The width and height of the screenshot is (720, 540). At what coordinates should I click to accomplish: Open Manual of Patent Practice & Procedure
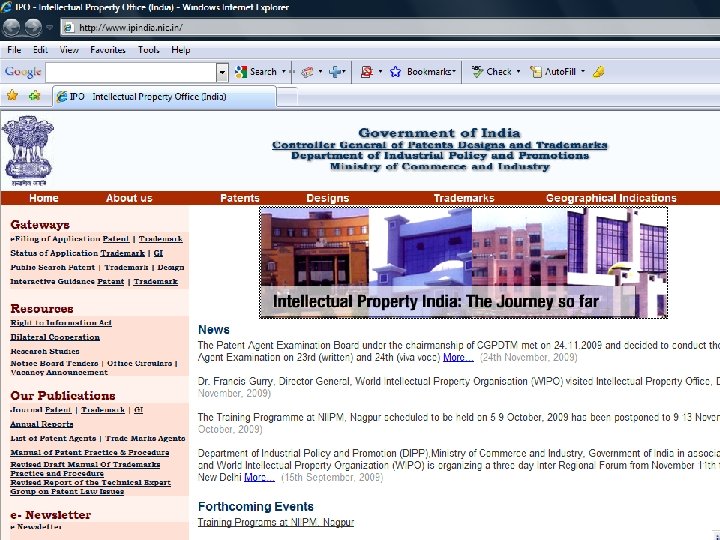tap(90, 452)
